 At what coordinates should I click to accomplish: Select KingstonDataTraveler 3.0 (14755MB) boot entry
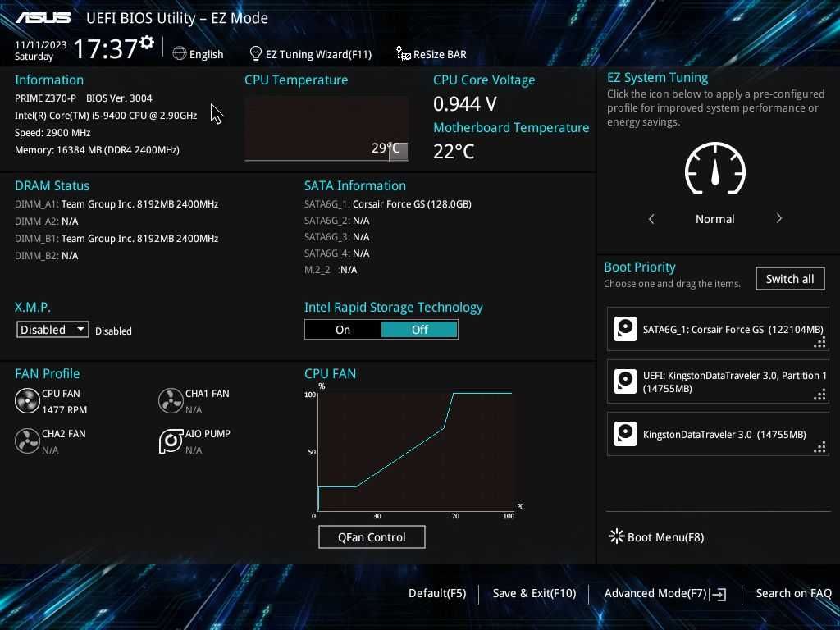click(718, 434)
